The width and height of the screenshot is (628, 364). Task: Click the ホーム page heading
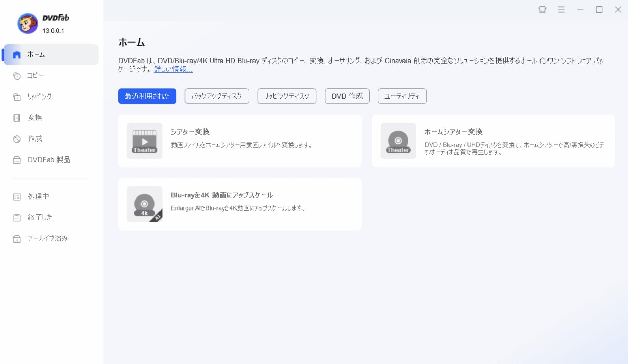coord(132,43)
